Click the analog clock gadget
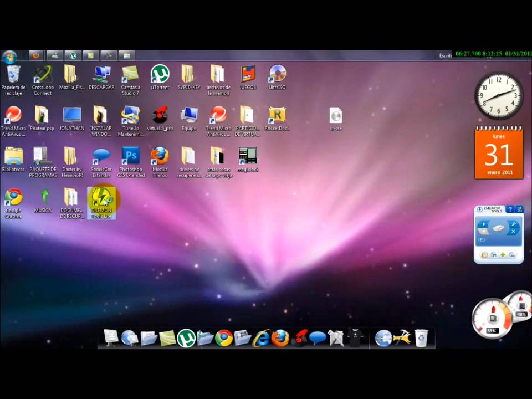Image resolution: width=532 pixels, height=399 pixels. click(499, 95)
